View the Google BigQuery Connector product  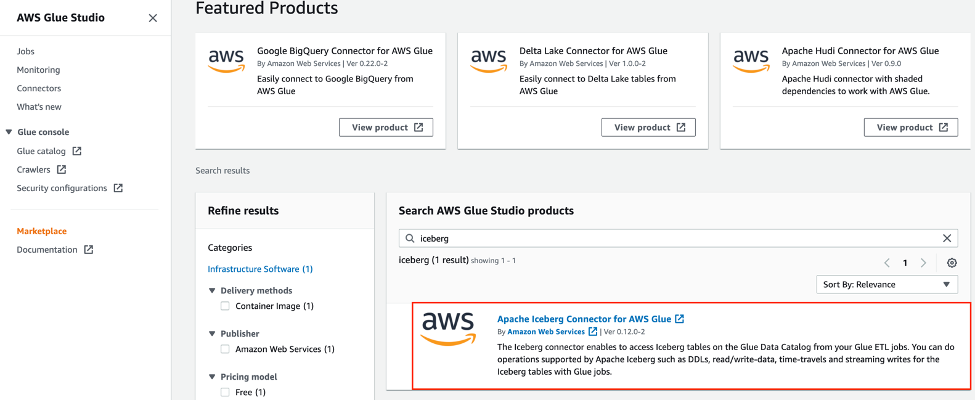pyautogui.click(x=386, y=127)
